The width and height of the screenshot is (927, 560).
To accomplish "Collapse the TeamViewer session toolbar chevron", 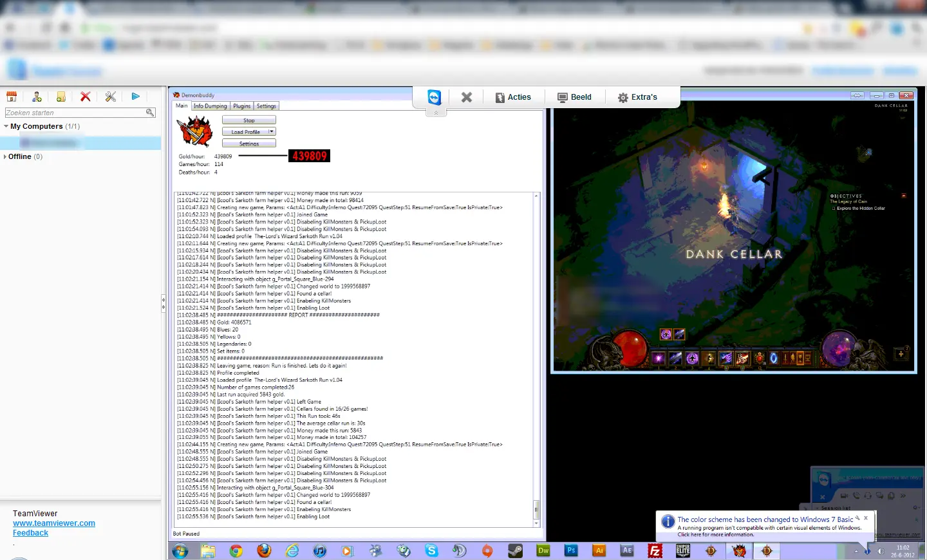I will 436,113.
